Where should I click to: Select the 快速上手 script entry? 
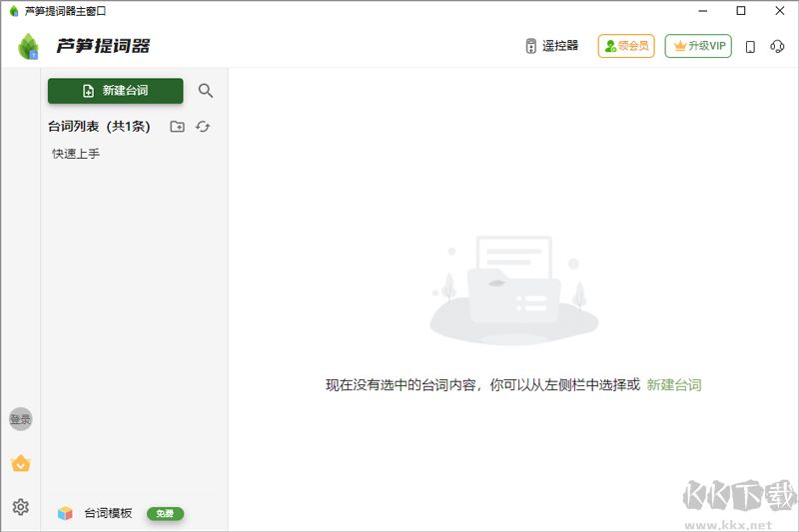pos(76,154)
